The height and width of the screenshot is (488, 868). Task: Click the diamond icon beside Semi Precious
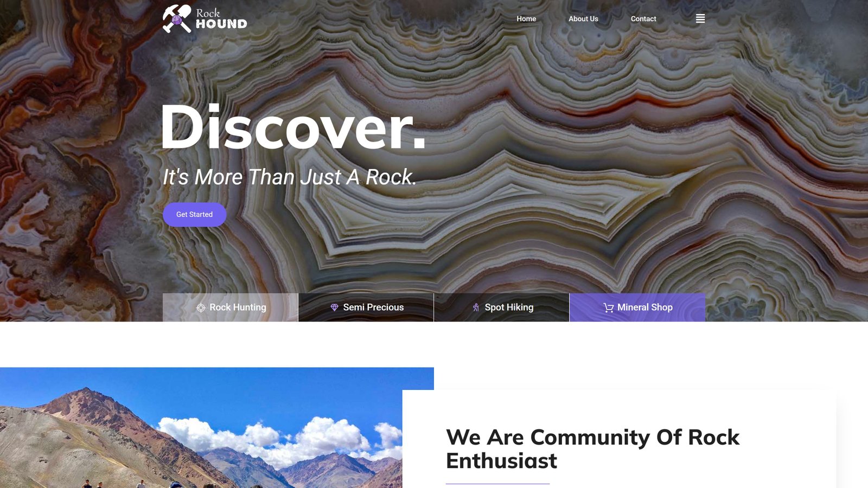click(x=334, y=307)
